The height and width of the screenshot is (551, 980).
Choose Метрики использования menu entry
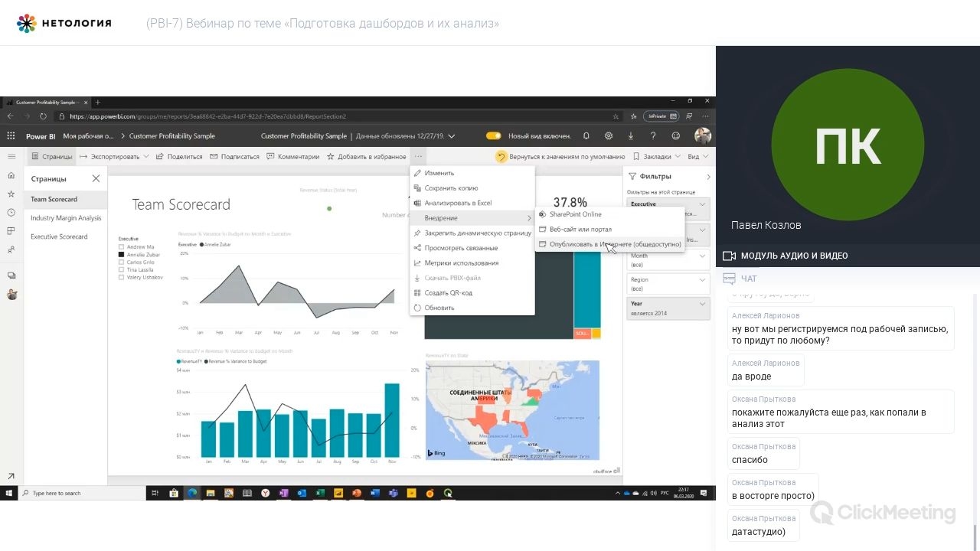point(472,262)
